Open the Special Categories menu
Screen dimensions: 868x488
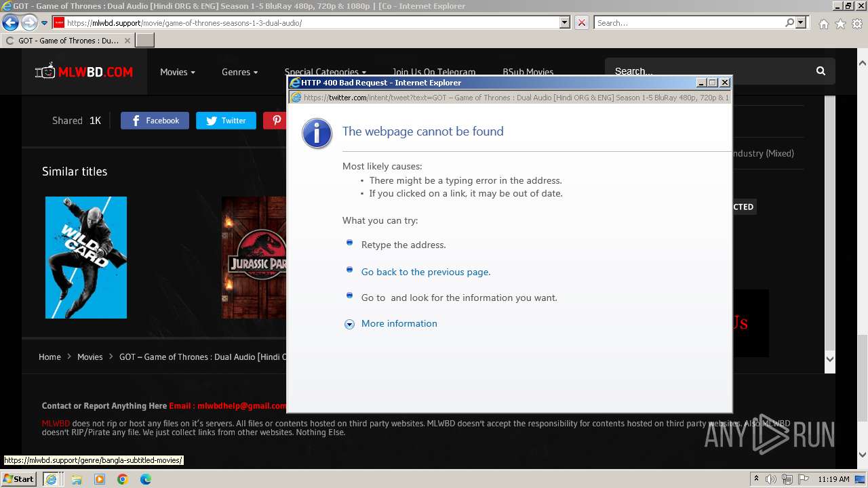325,71
